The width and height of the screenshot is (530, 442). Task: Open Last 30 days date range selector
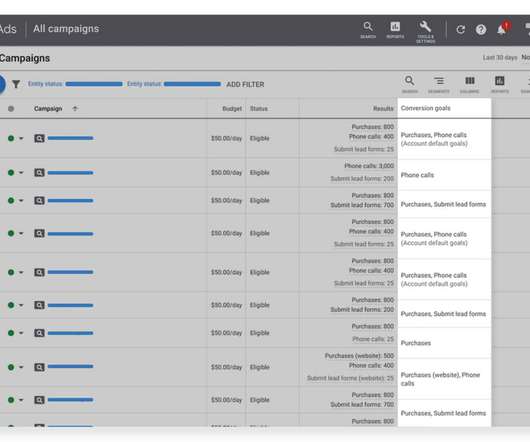[x=500, y=58]
